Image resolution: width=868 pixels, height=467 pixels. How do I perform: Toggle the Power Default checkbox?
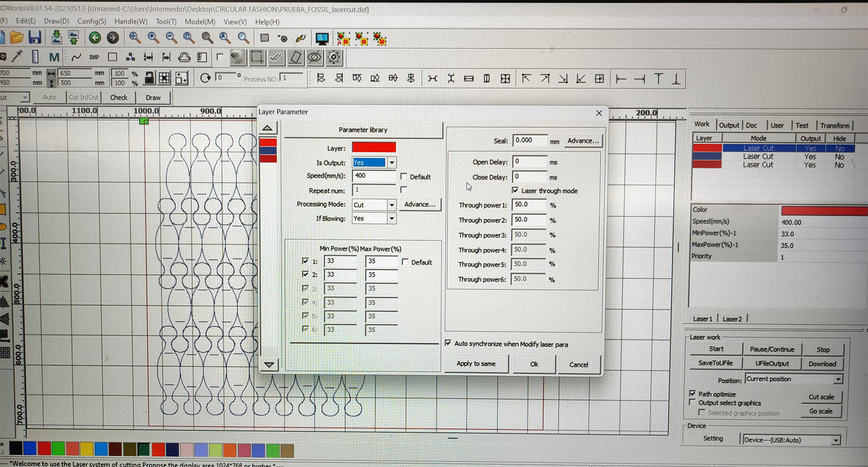pyautogui.click(x=405, y=262)
